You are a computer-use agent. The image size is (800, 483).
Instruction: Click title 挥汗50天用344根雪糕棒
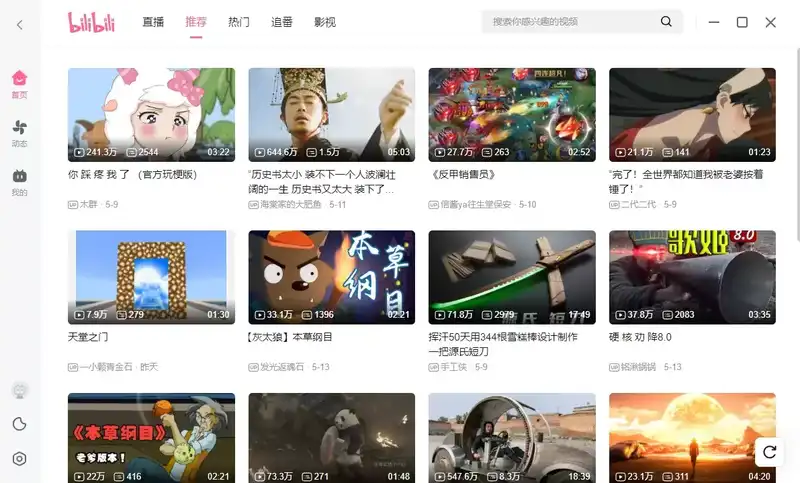(503, 344)
